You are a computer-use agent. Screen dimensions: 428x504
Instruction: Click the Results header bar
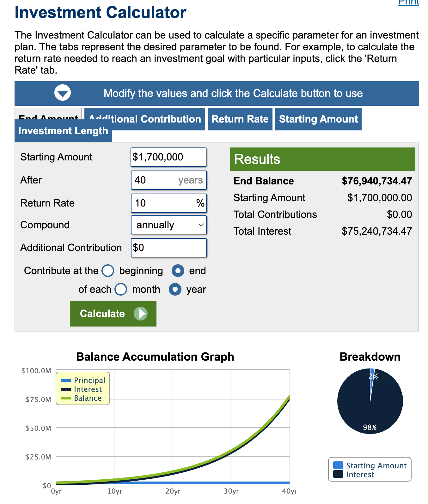(322, 159)
